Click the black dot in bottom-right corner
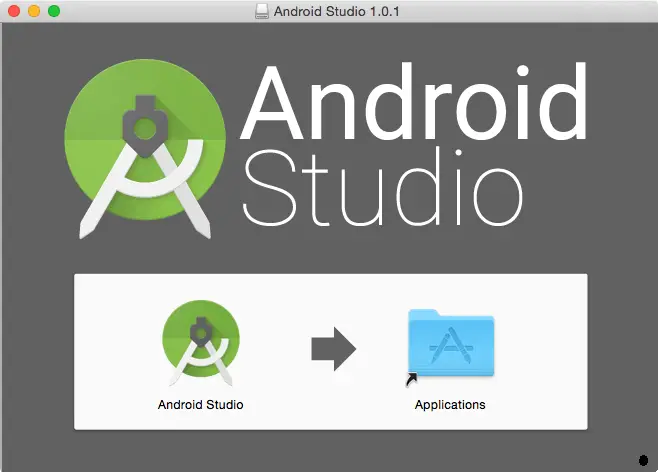658x472 pixels. click(x=643, y=460)
